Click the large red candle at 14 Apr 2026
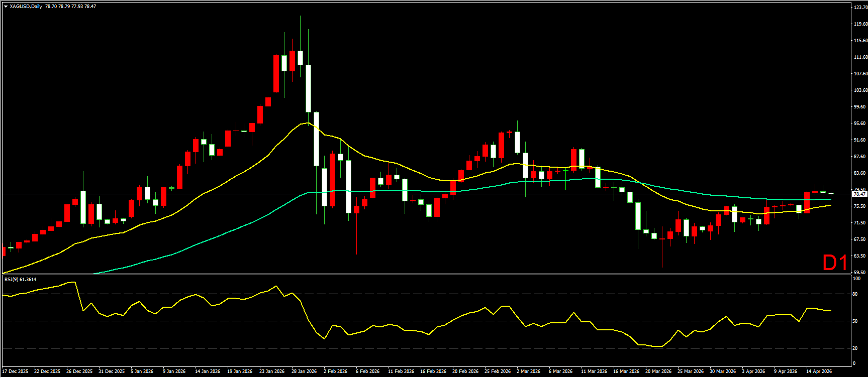Screen dimensions: 868x378 click(807, 202)
